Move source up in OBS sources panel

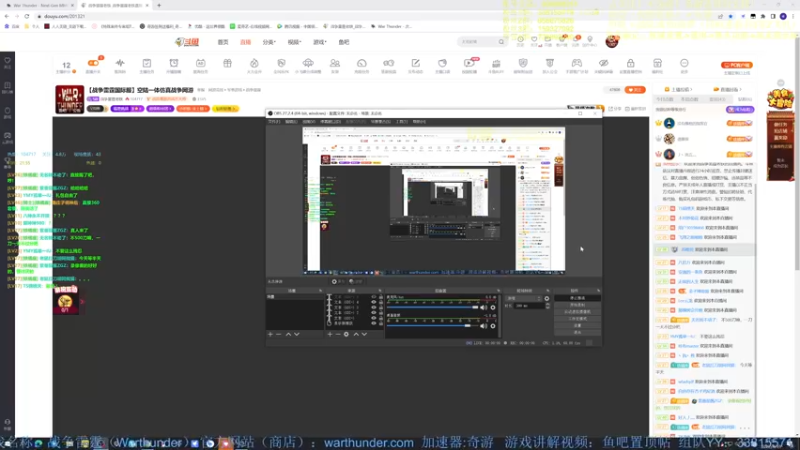(x=356, y=334)
